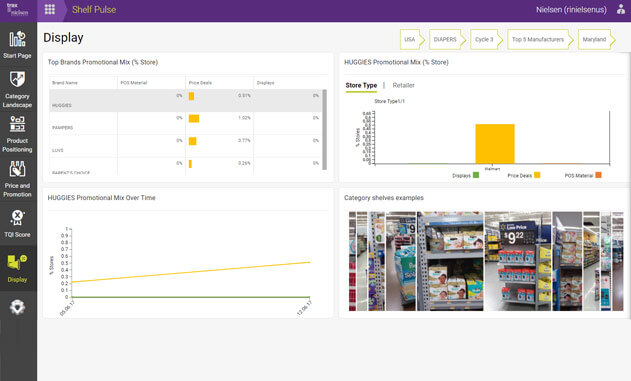Image resolution: width=631 pixels, height=381 pixels.
Task: Open shelf photo with $9.22 price sign
Action: tap(518, 261)
